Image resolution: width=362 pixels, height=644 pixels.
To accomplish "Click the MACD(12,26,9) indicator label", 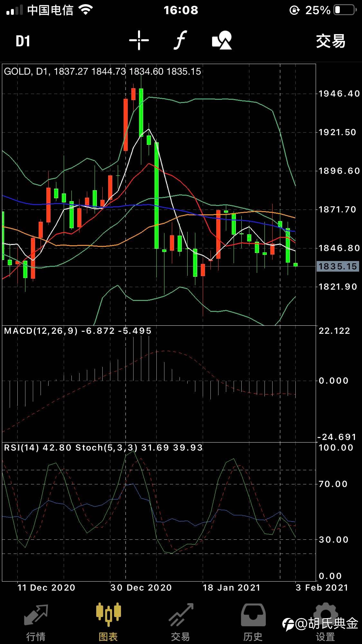I will click(78, 331).
